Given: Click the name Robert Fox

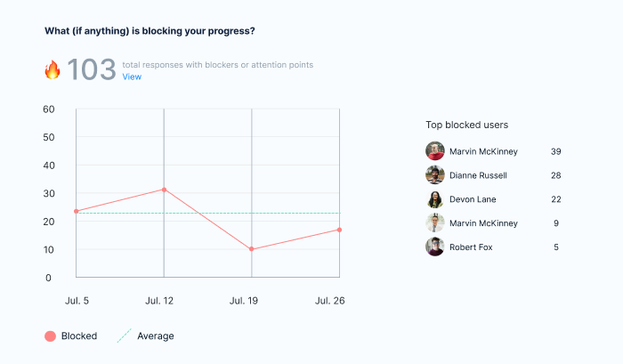Looking at the screenshot, I should [x=474, y=247].
